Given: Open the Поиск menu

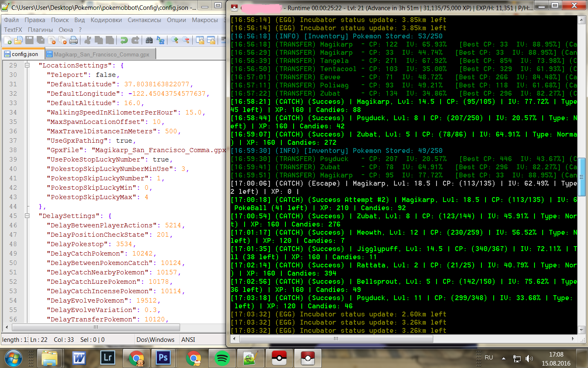Looking at the screenshot, I should (x=60, y=20).
